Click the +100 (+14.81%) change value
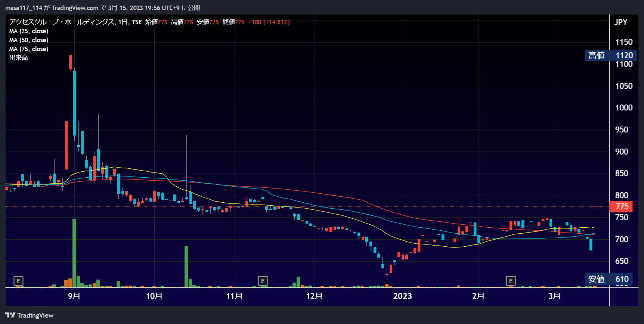The image size is (644, 324). click(x=269, y=22)
